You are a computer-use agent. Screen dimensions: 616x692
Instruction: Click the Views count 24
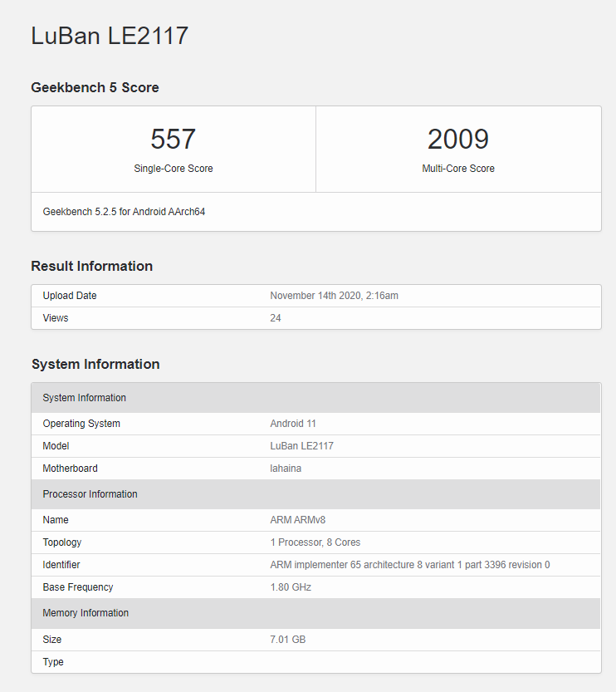(x=276, y=318)
